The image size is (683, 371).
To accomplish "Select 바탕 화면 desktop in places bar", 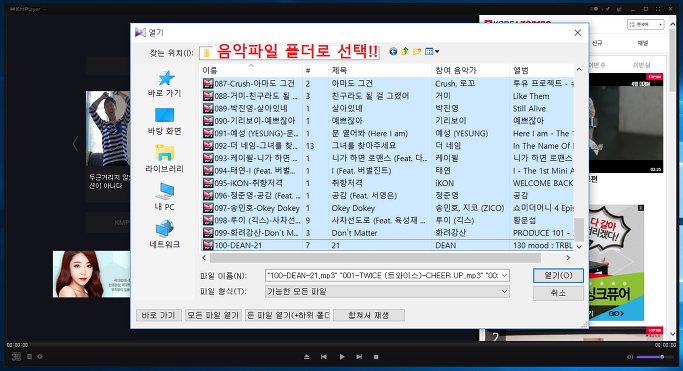I will click(165, 121).
